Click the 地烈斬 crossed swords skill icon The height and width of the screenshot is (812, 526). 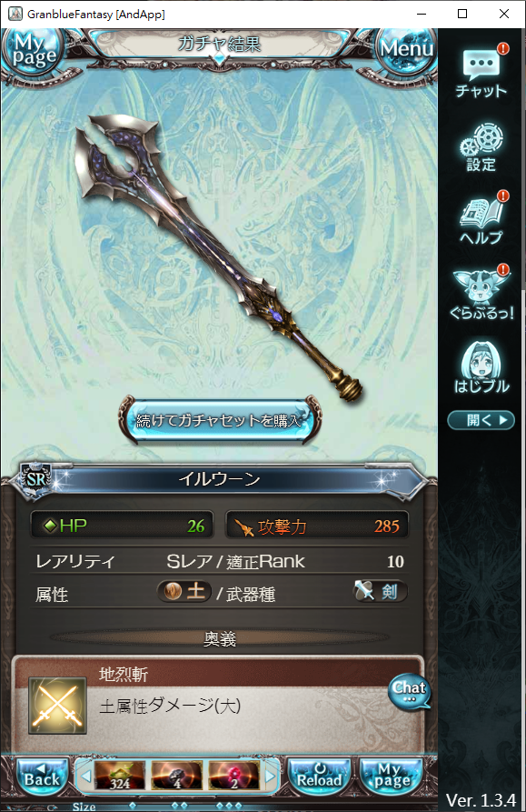(x=57, y=706)
